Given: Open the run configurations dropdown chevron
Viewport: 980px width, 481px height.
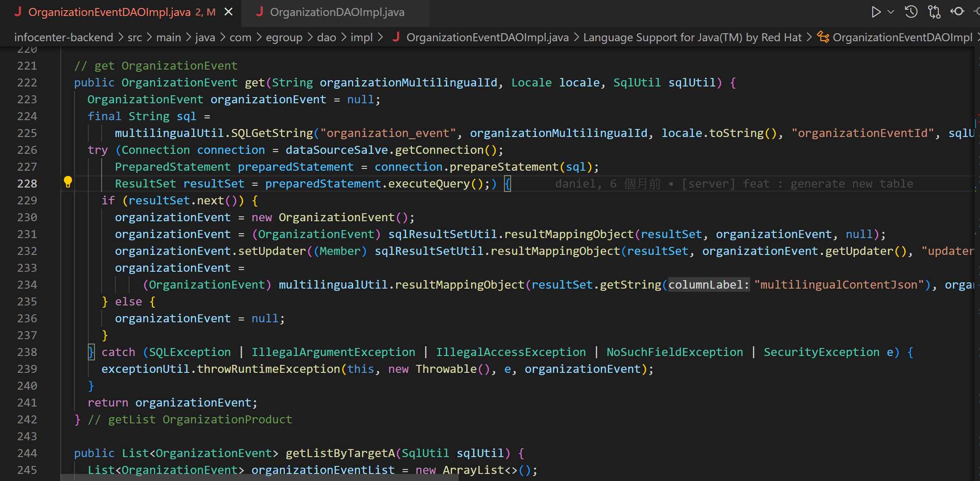Looking at the screenshot, I should pyautogui.click(x=891, y=12).
